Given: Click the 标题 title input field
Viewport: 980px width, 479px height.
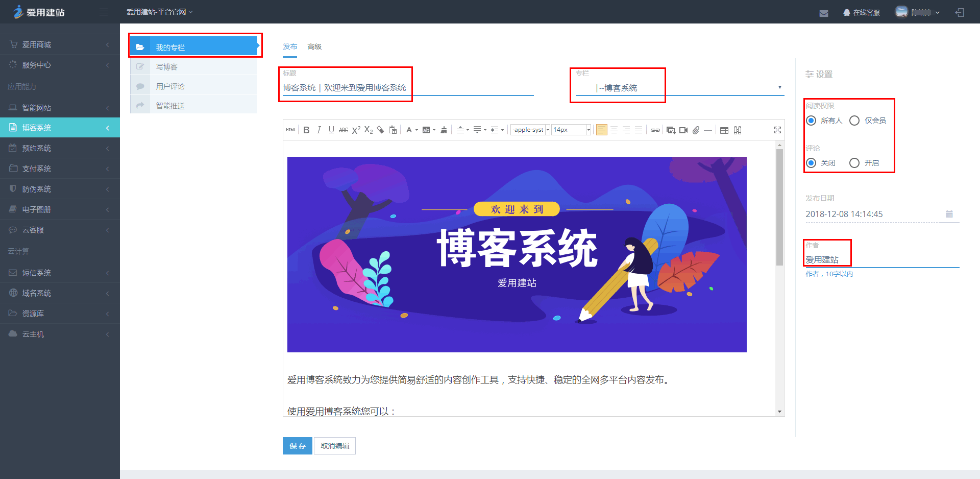Looking at the screenshot, I should click(x=408, y=88).
